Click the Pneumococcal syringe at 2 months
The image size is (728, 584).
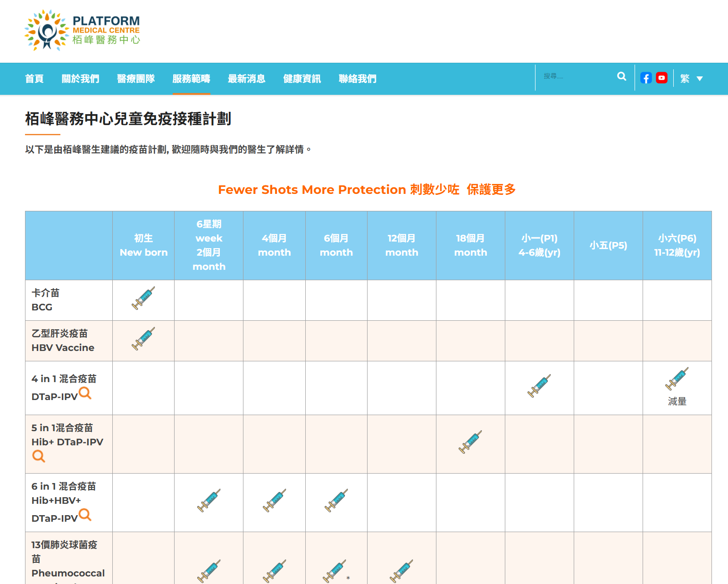(209, 571)
